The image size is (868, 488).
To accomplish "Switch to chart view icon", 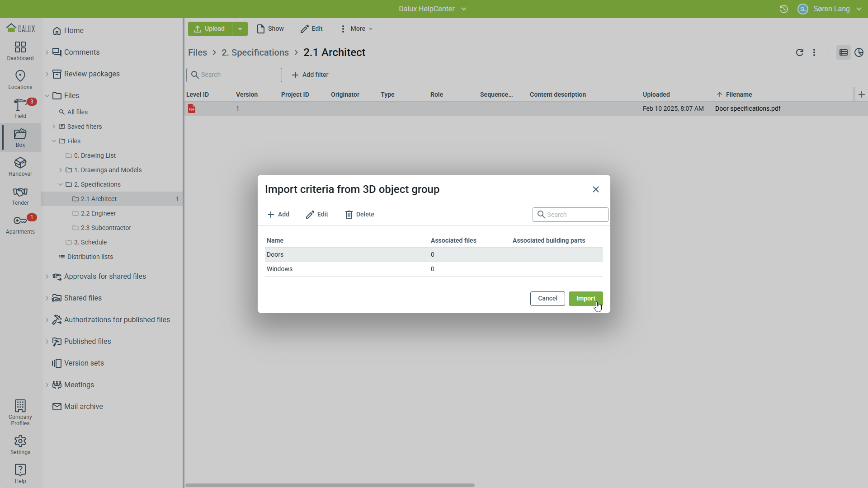I will [x=859, y=52].
